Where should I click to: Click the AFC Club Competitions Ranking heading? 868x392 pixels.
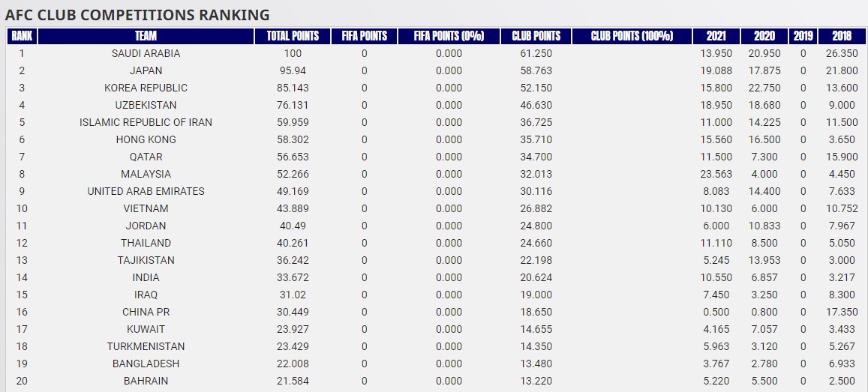click(x=137, y=15)
